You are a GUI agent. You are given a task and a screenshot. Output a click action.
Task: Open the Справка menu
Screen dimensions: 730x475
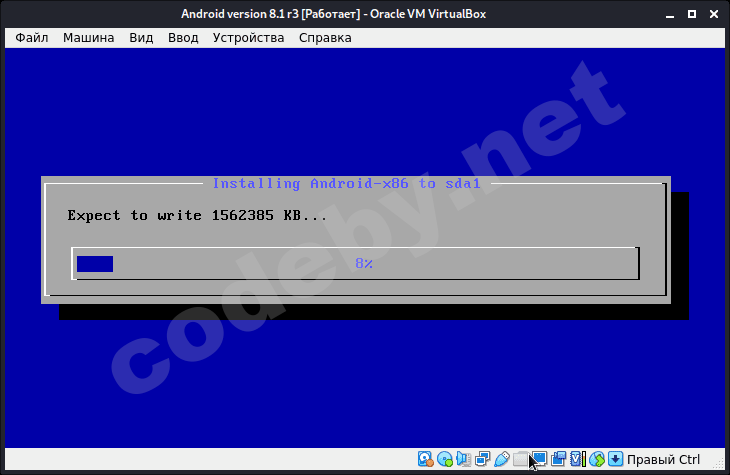(x=325, y=38)
